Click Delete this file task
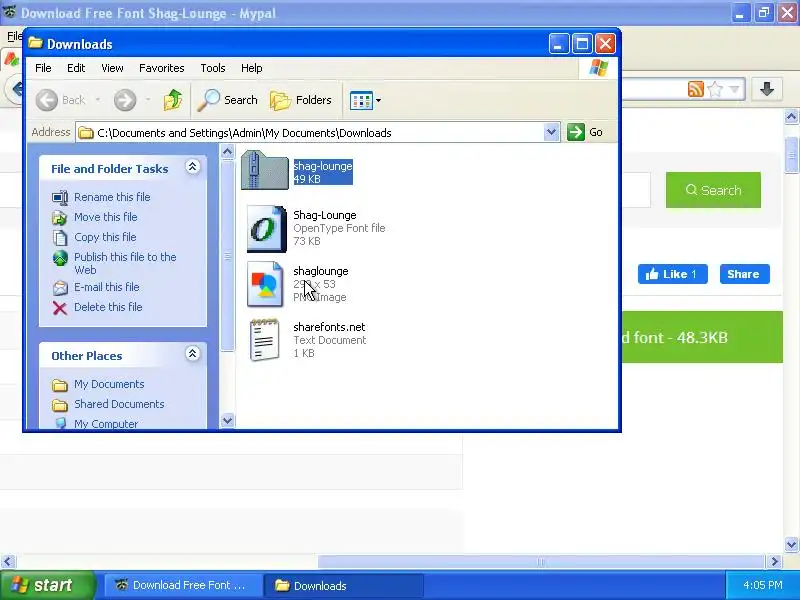The image size is (800, 600). pos(108,307)
